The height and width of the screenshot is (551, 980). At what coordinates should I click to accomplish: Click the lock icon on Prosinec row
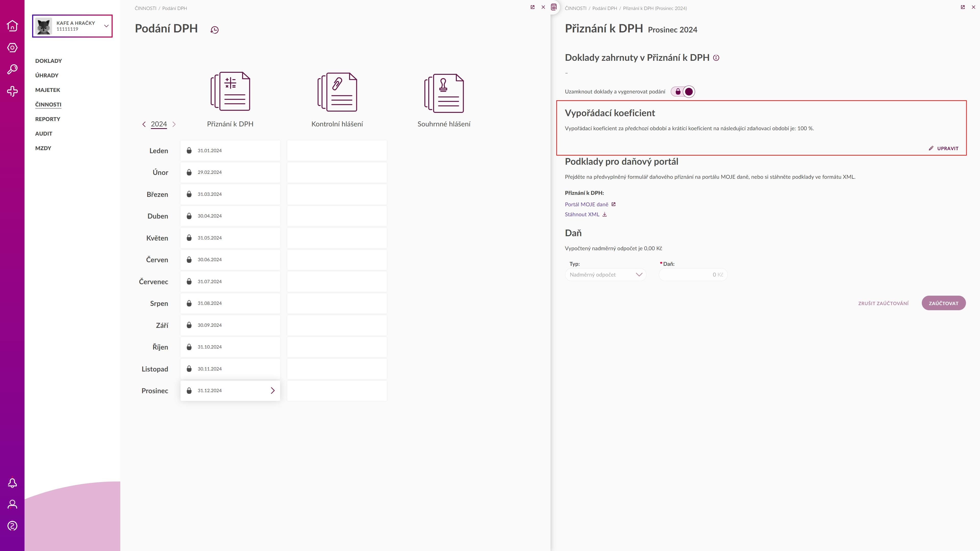(x=189, y=390)
